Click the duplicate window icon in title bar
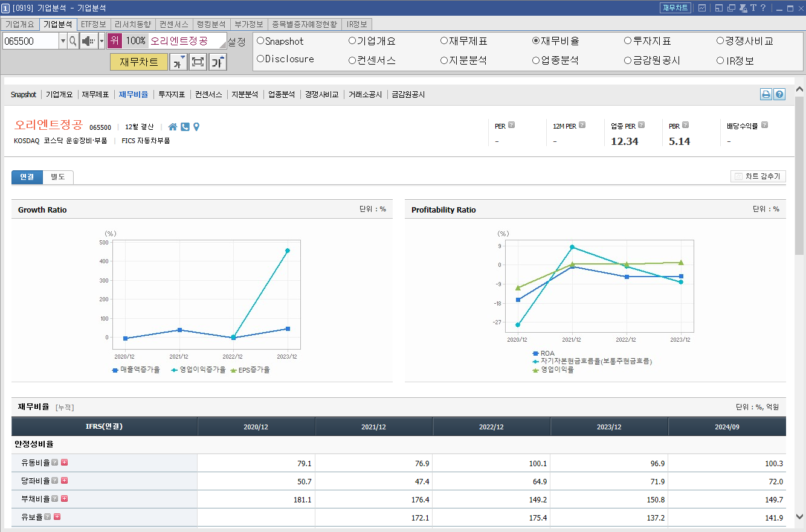This screenshot has width=806, height=532. (x=731, y=8)
